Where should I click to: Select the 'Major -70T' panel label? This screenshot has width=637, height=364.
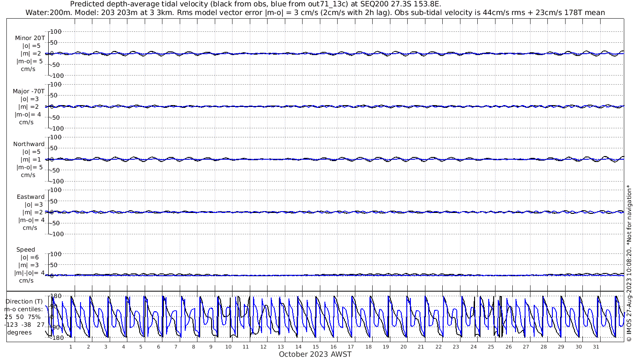click(29, 91)
